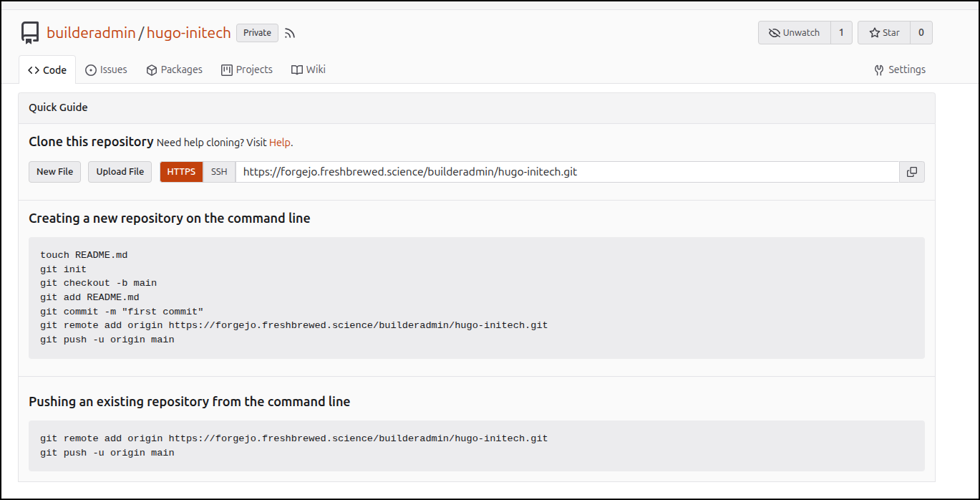The height and width of the screenshot is (500, 980).
Task: Open the stargazers count showing 0
Action: (x=921, y=33)
